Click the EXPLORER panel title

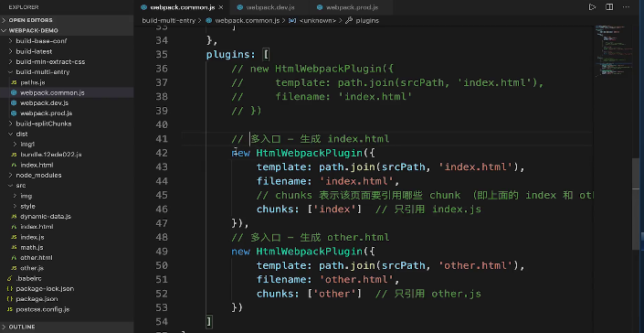coord(24,7)
